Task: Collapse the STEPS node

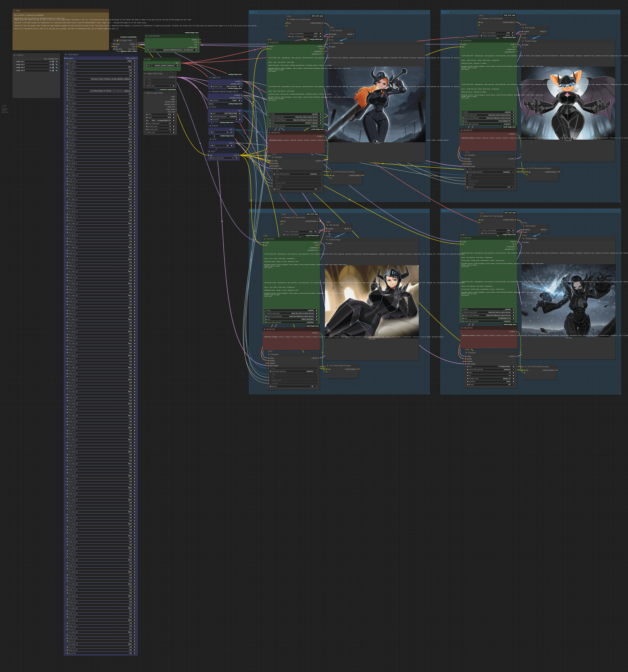Action: (x=210, y=126)
